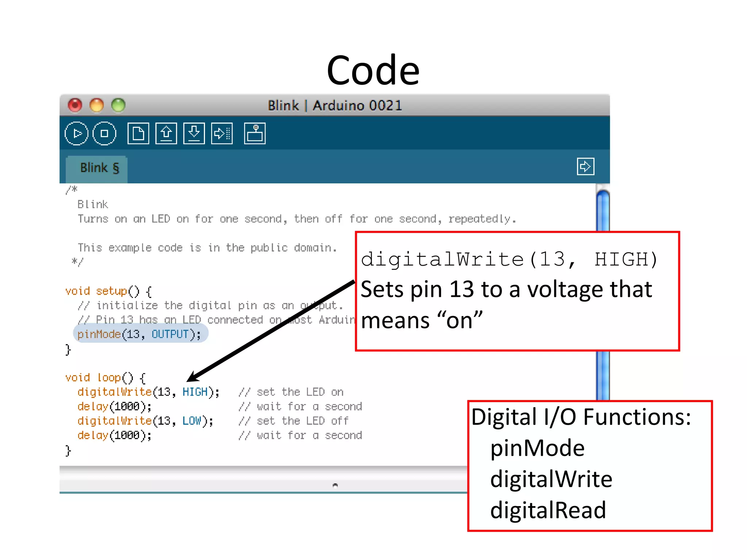The image size is (747, 560).
Task: Create a New sketch via toolbar icon
Action: tap(138, 133)
